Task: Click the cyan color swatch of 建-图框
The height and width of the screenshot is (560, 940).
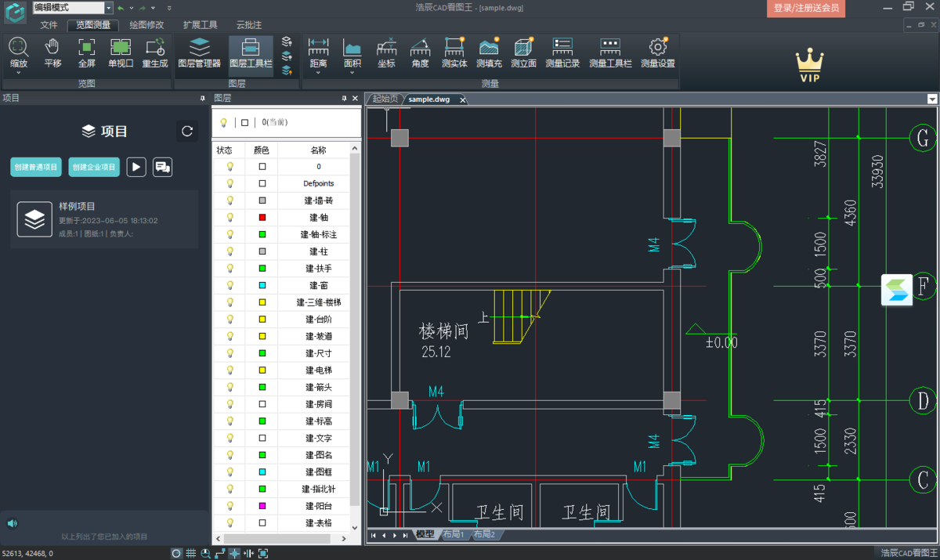Action: pos(262,471)
